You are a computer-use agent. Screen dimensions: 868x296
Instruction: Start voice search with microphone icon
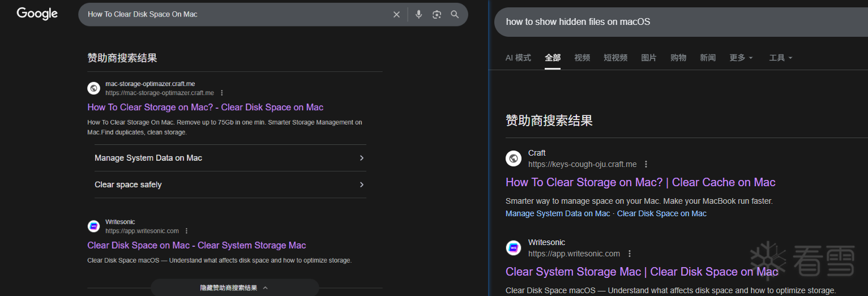[418, 15]
